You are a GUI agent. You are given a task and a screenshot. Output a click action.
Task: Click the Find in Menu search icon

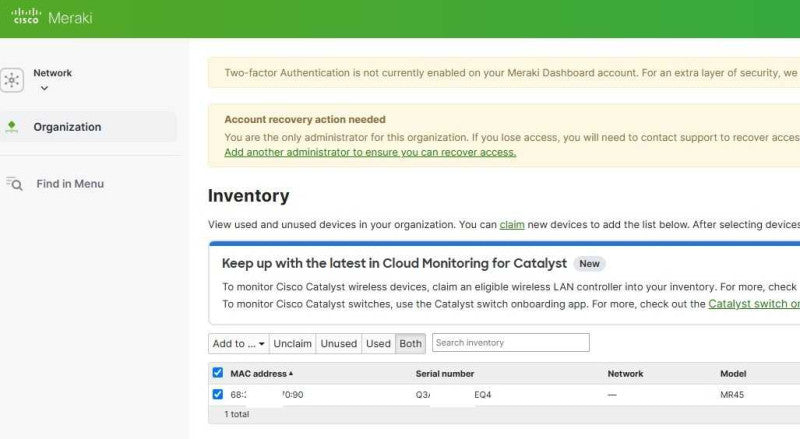click(x=14, y=184)
